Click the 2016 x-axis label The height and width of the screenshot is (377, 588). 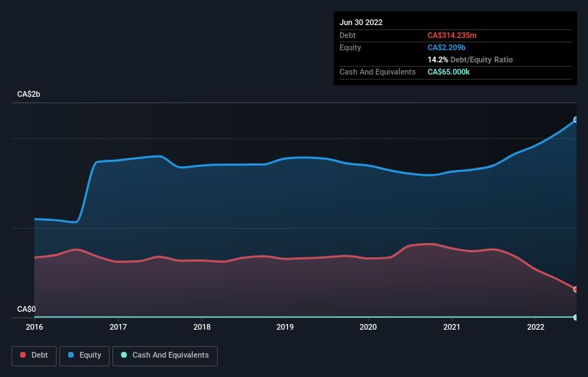(34, 327)
